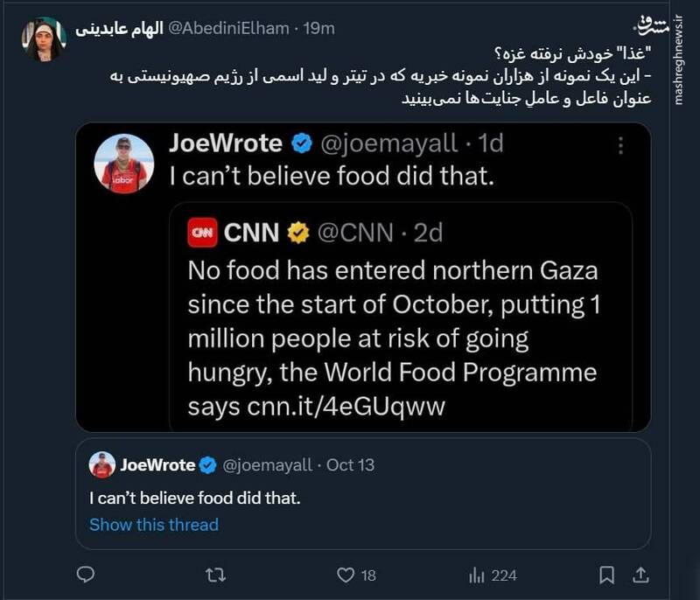Image resolution: width=700 pixels, height=600 pixels.
Task: Select the CNN logo avatar
Action: [200, 233]
